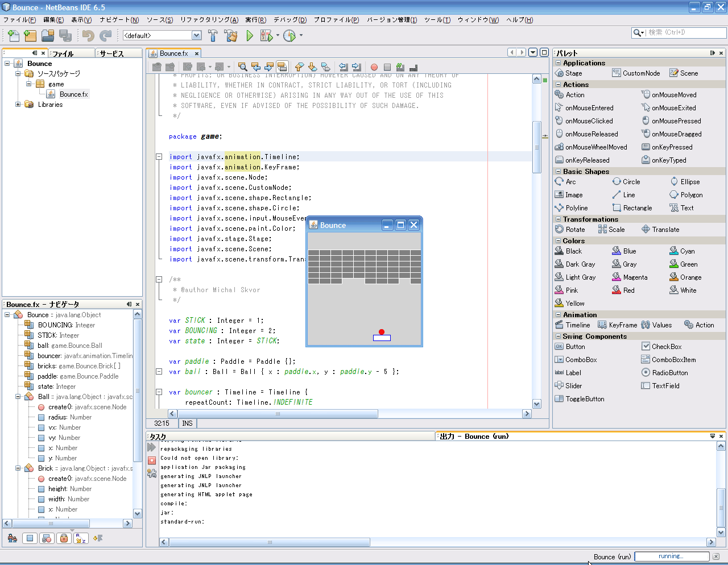Click the Clean and Build broom icon
Screen dimensions: 728x565
tap(231, 36)
